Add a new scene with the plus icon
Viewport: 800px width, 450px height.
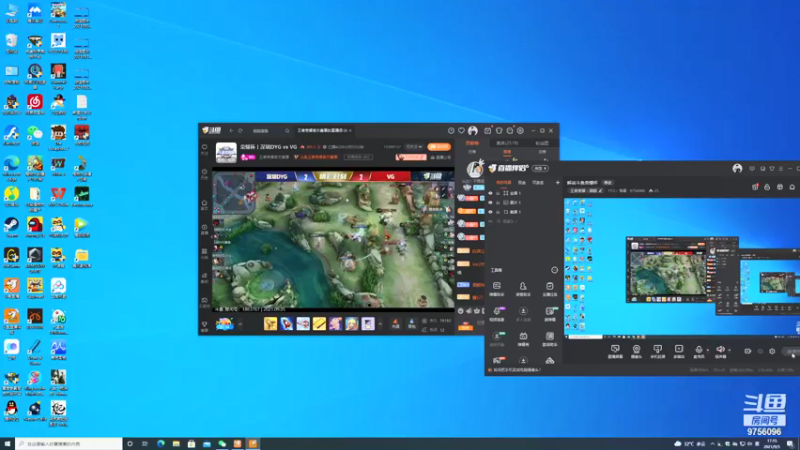click(557, 183)
